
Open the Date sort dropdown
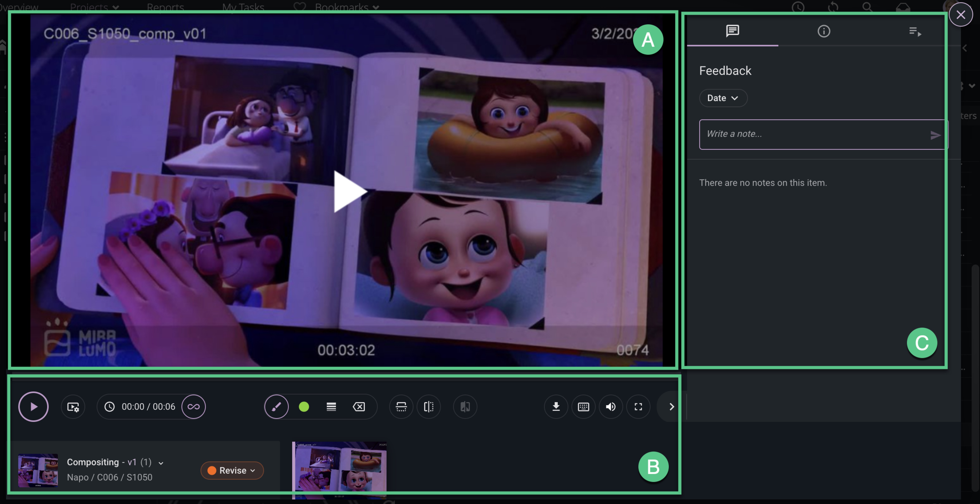click(x=723, y=98)
